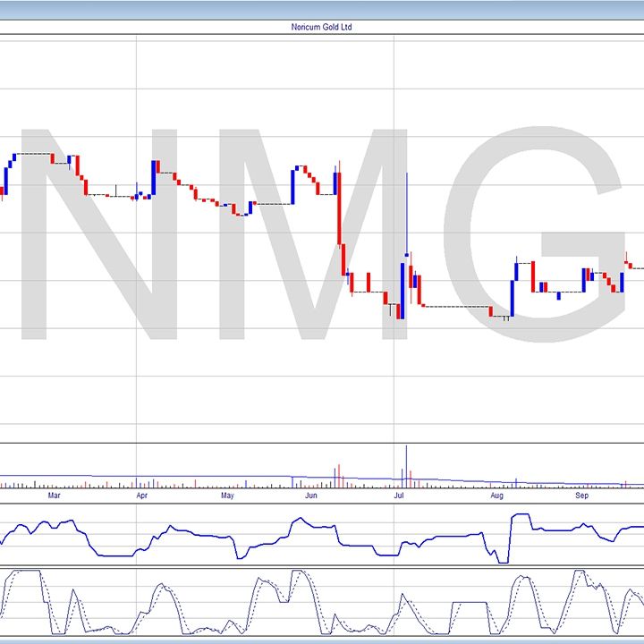The image size is (644, 644).
Task: Click the volume moving average line near May
Action: [226, 477]
